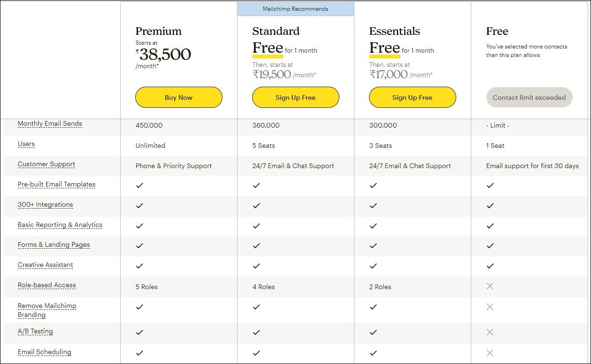Screen dimensions: 591x364
Task: Click the Customer Support feature link
Action: click(x=46, y=164)
